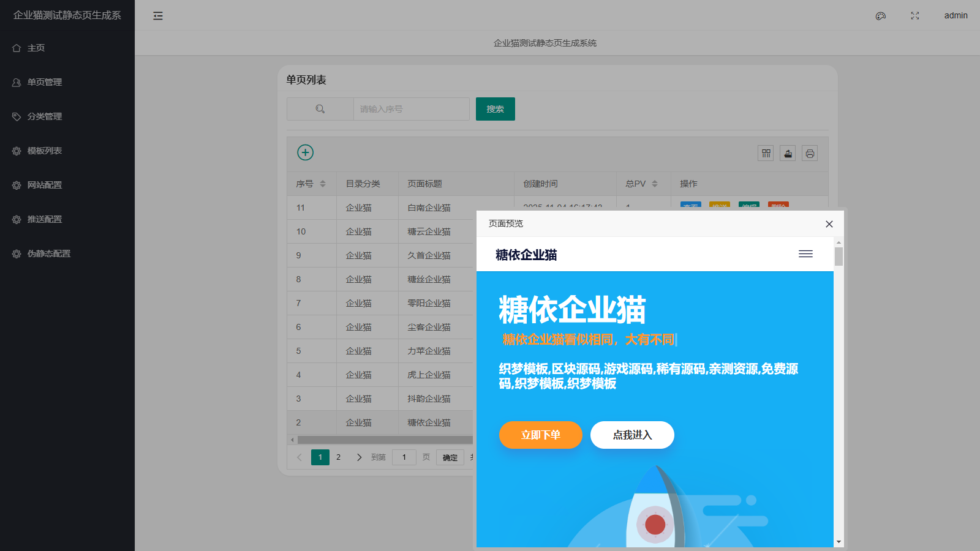Viewport: 980px width, 551px height.
Task: Open the hamburger menu in page preview
Action: (x=805, y=254)
